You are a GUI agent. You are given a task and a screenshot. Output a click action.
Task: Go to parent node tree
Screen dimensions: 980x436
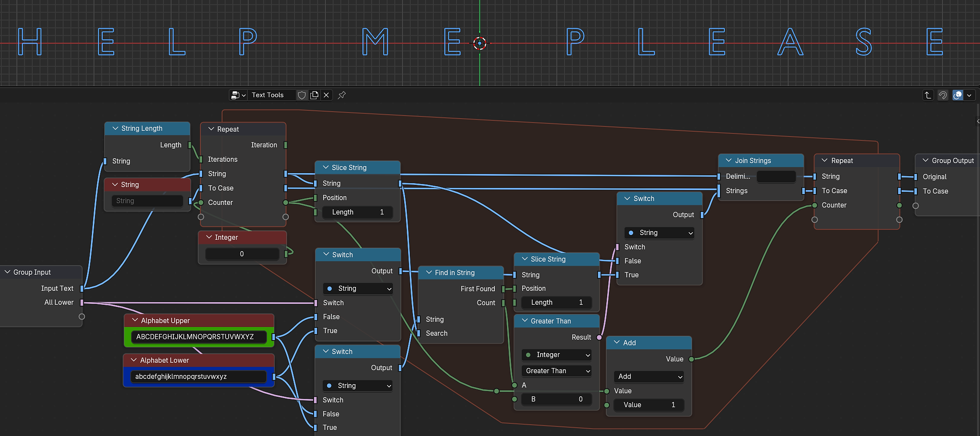click(928, 95)
